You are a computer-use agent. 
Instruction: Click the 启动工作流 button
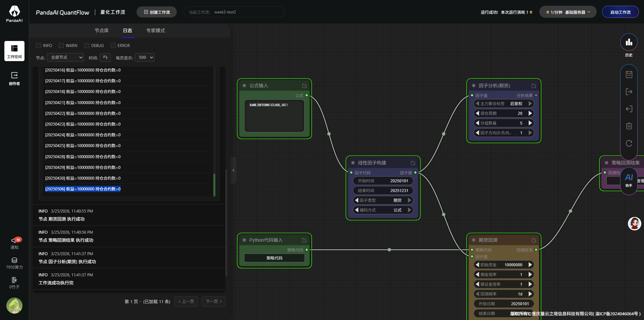tap(620, 12)
